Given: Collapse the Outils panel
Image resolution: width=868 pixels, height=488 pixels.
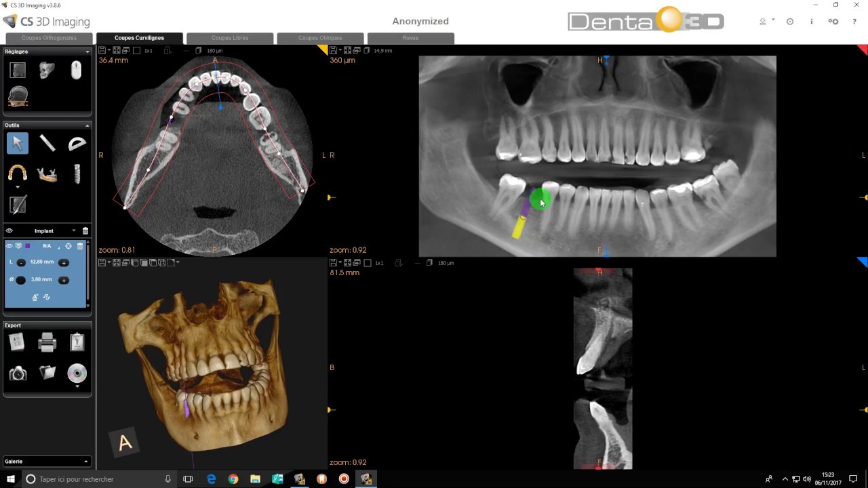Looking at the screenshot, I should tap(87, 125).
